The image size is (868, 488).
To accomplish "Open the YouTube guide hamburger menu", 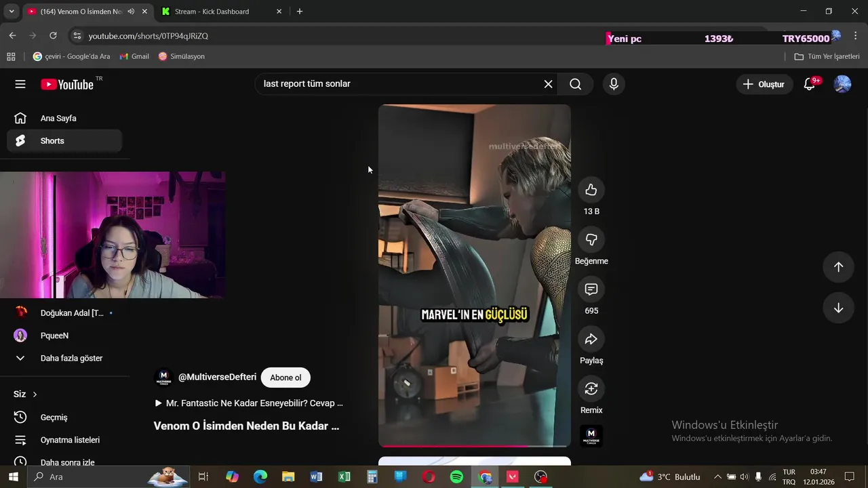I will click(x=20, y=84).
